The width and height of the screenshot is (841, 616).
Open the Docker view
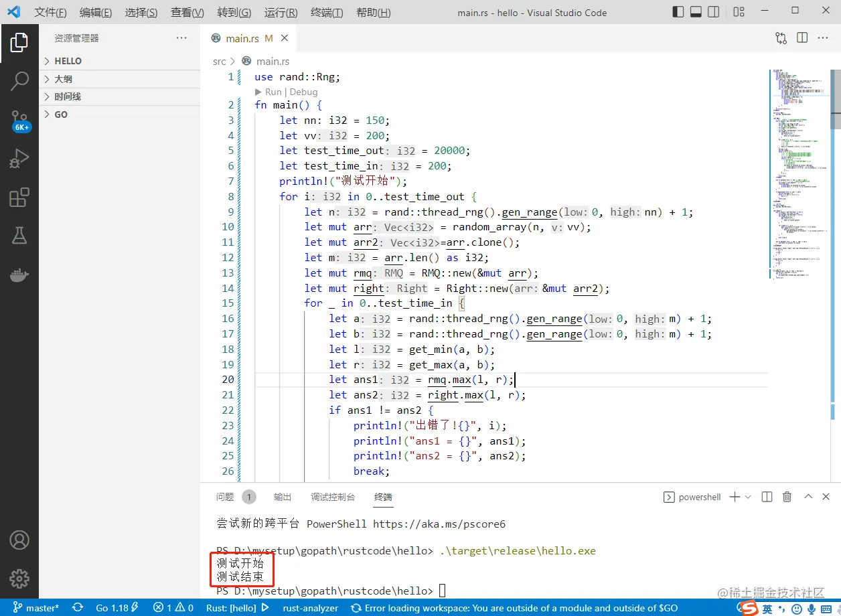pyautogui.click(x=19, y=275)
